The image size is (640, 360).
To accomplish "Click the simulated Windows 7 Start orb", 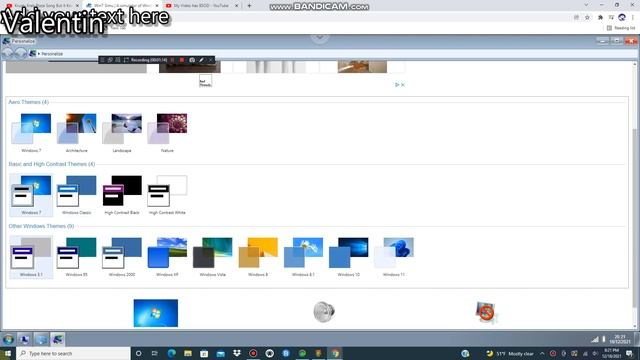I will [x=8, y=339].
